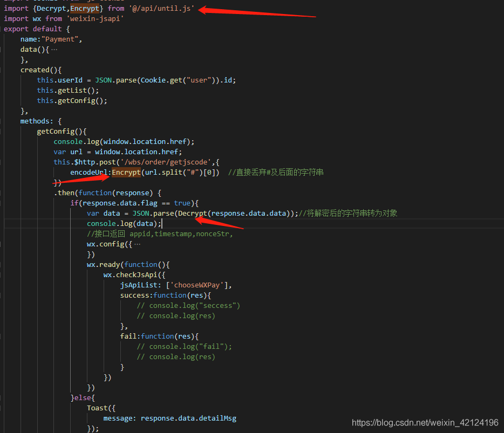Click the 'fail:function(res){' callback
The height and width of the screenshot is (433, 504).
coord(159,336)
